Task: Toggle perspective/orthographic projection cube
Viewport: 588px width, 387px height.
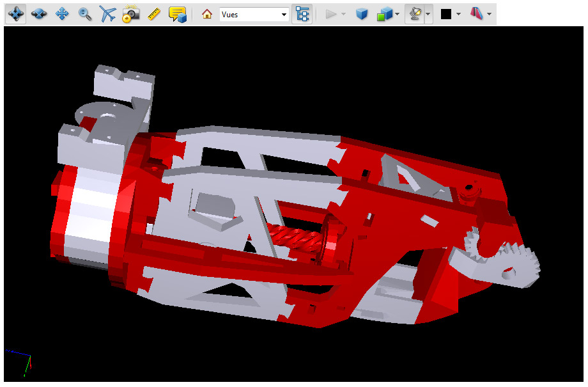Action: pyautogui.click(x=362, y=14)
